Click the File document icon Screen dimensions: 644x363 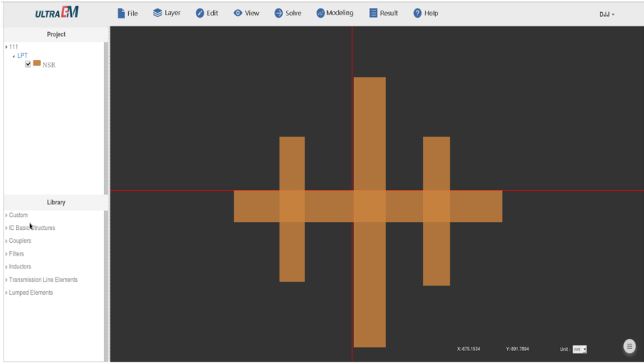pos(121,14)
